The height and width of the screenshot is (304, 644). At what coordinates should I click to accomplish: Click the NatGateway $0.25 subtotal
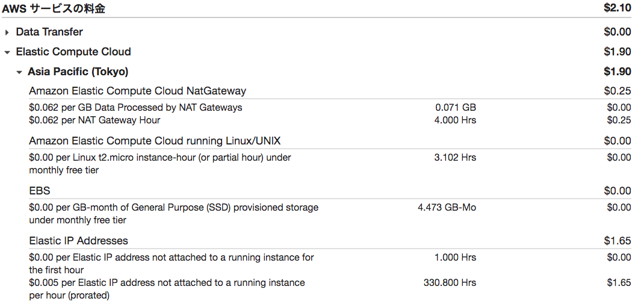click(618, 91)
